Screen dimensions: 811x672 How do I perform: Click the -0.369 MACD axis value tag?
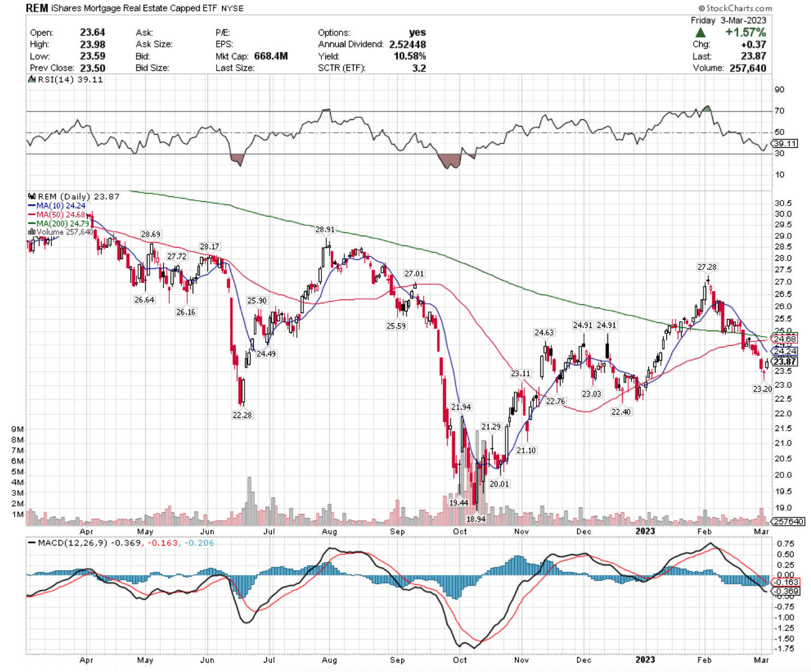(x=786, y=591)
